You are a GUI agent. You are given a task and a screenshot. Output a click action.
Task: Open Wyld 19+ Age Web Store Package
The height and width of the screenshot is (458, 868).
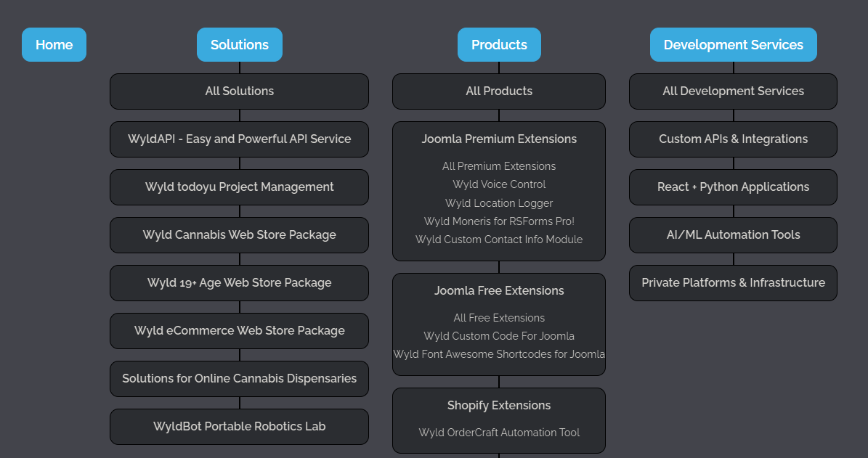239,282
